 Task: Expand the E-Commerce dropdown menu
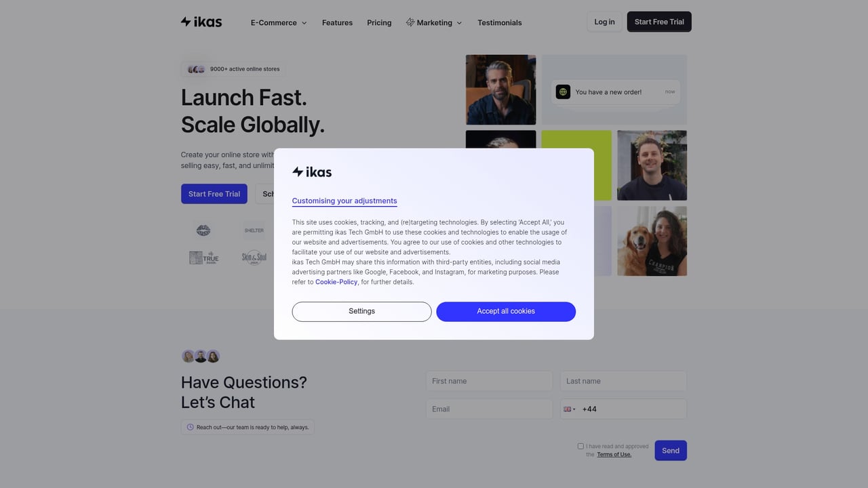click(279, 22)
